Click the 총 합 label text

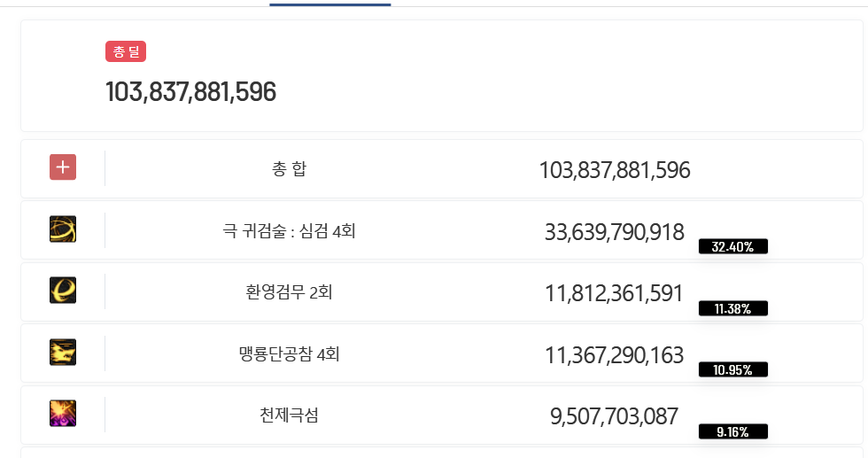[289, 168]
